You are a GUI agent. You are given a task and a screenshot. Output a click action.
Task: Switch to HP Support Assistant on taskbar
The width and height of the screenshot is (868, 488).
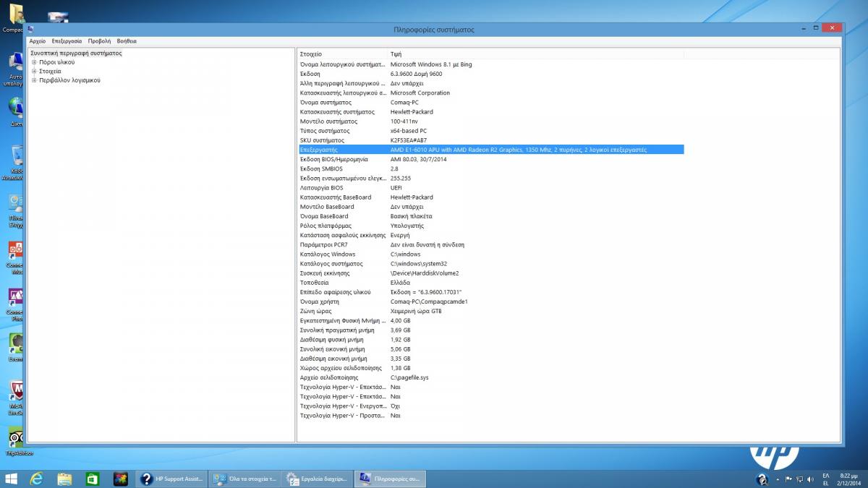tap(171, 479)
